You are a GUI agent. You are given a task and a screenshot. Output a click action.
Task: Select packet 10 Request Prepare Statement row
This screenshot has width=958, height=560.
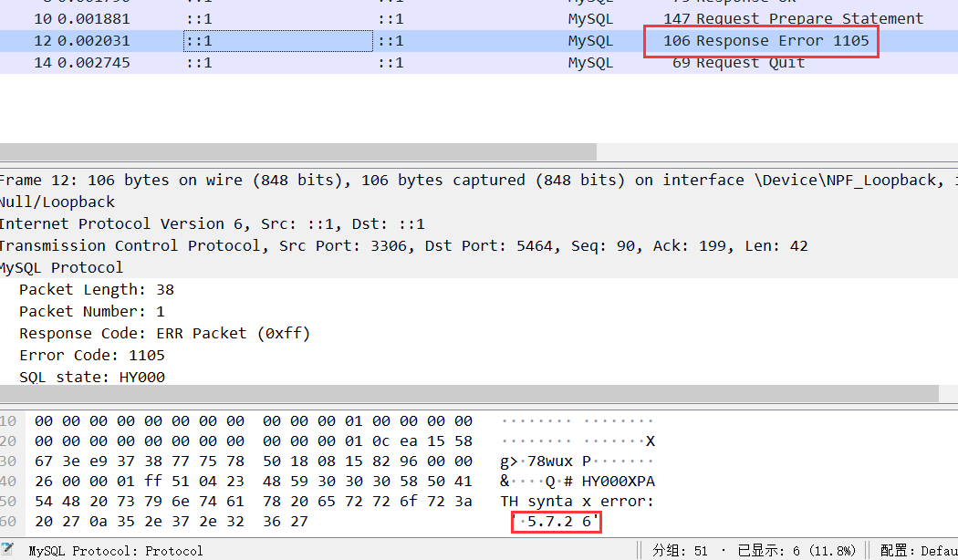[x=456, y=19]
